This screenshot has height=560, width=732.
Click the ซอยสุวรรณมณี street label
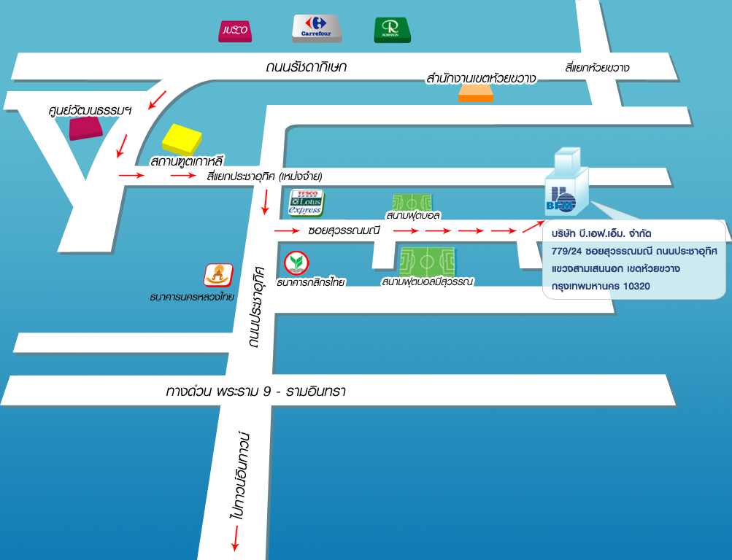344,230
